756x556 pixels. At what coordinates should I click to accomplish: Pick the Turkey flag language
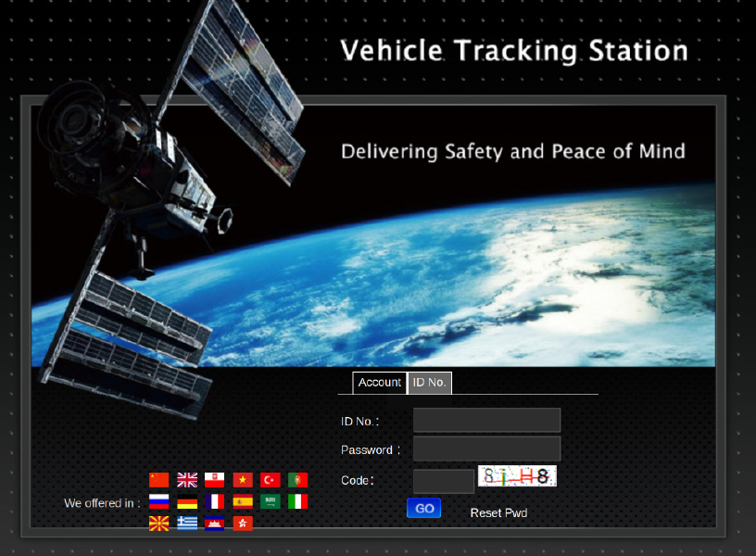coord(270,480)
